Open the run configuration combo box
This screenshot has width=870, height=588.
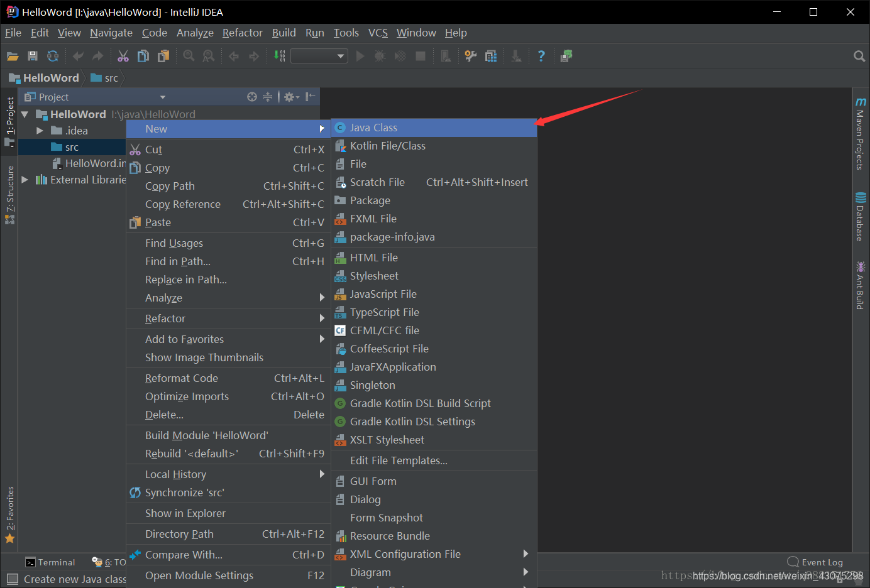(x=319, y=56)
